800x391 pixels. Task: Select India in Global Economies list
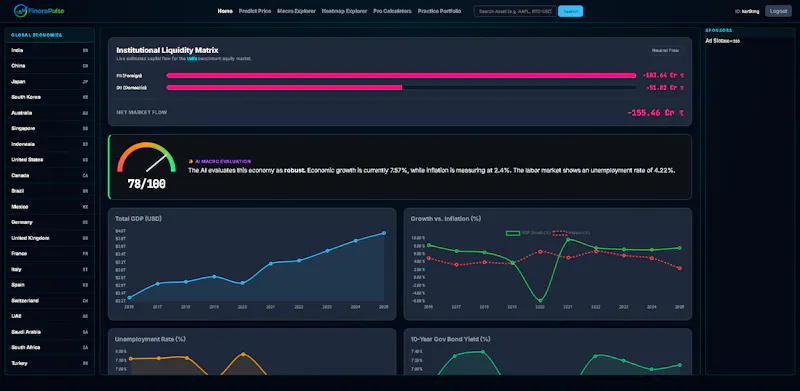point(49,51)
